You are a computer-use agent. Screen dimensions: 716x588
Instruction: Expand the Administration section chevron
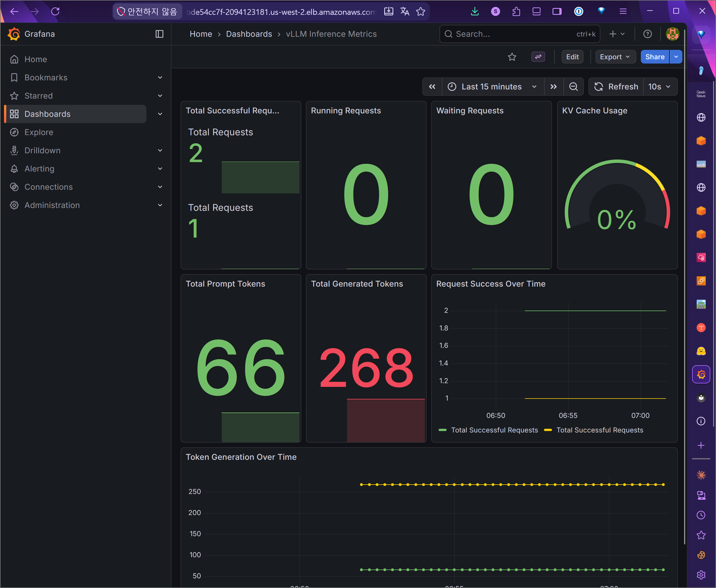click(160, 205)
